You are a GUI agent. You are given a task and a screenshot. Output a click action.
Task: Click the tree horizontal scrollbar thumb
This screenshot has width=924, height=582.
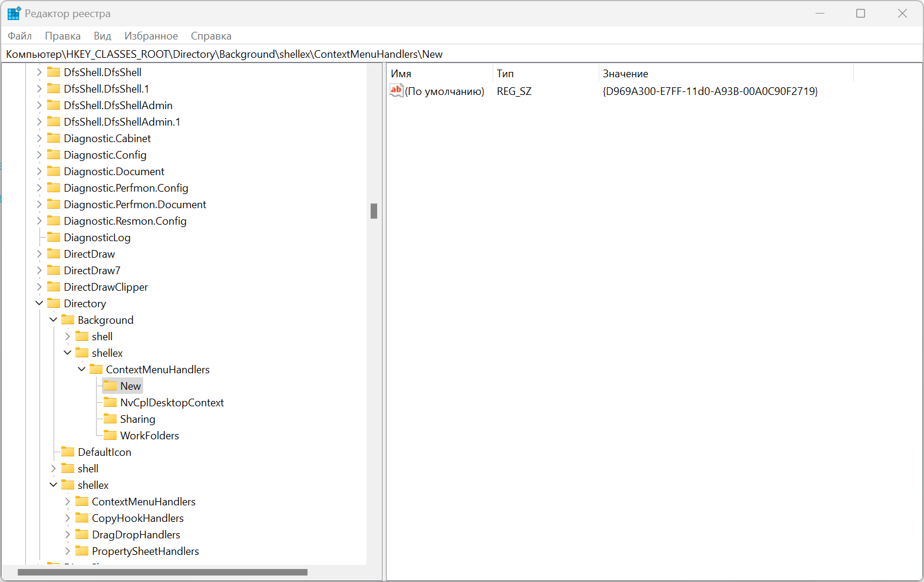[x=163, y=572]
